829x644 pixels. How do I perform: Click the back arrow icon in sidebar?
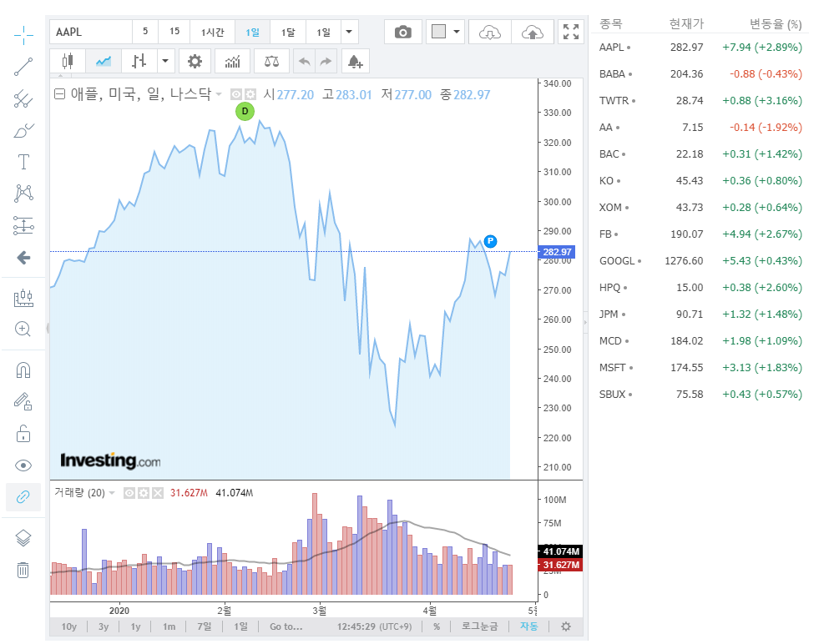click(x=23, y=258)
